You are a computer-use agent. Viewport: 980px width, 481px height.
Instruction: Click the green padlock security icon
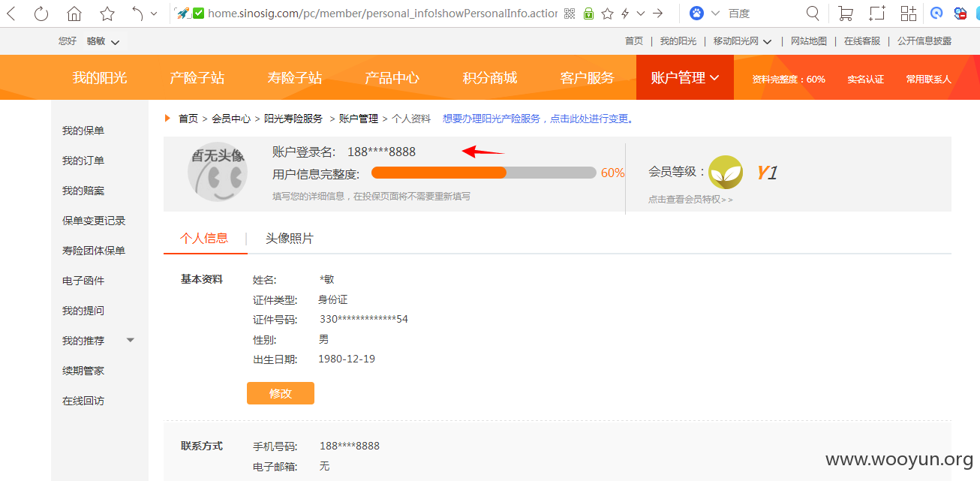click(589, 14)
